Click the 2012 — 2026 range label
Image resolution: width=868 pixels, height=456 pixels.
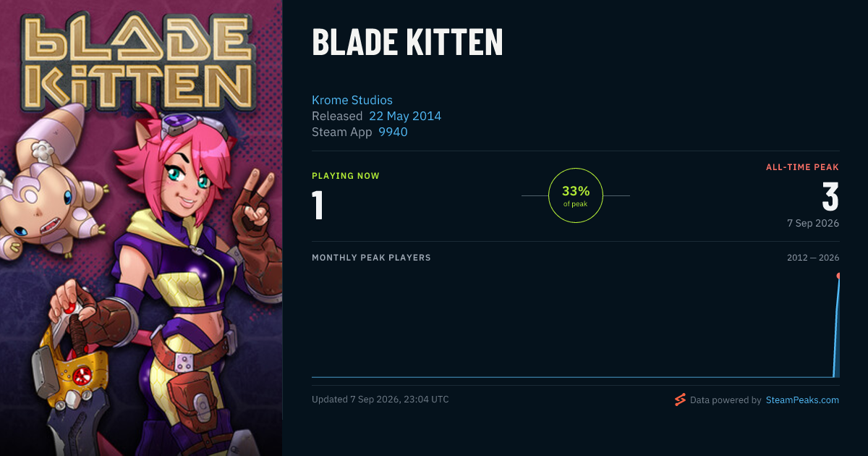813,258
